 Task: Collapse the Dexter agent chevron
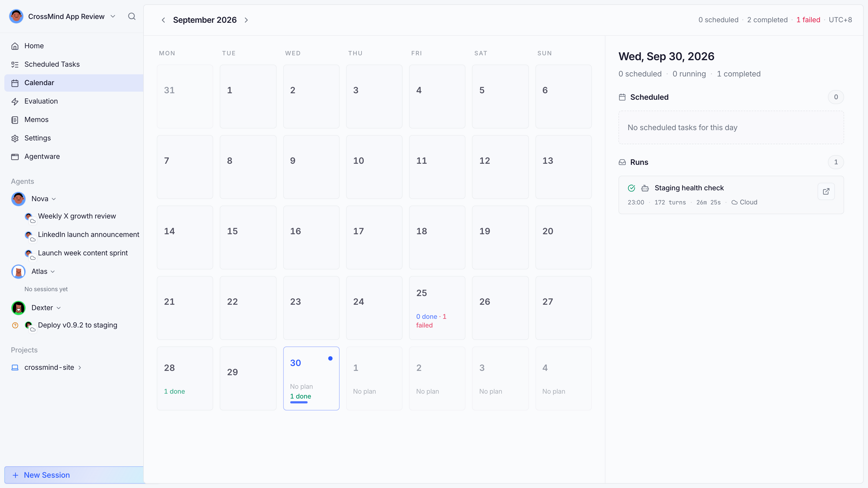(59, 308)
